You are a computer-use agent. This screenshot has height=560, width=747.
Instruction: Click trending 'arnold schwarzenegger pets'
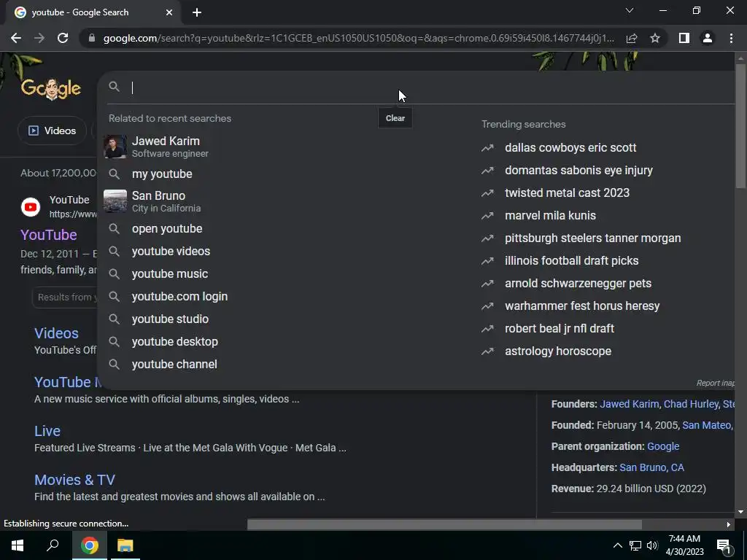(x=578, y=284)
